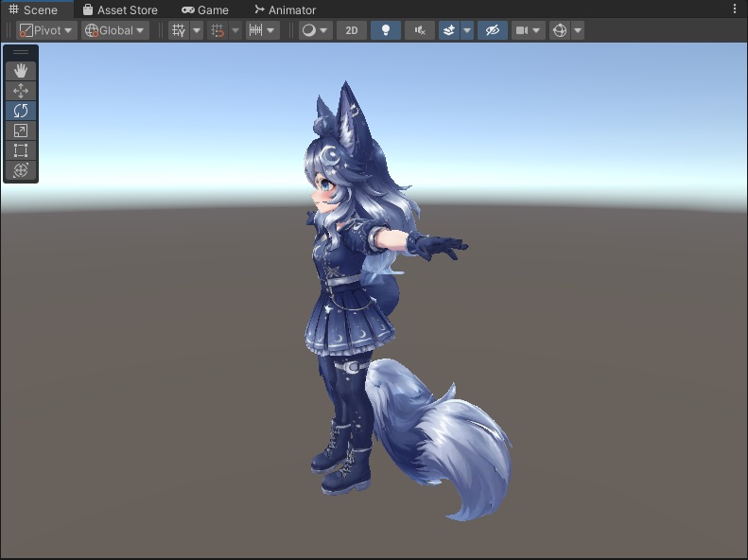Select the combined Transform tool
This screenshot has width=748, height=560.
[x=21, y=170]
